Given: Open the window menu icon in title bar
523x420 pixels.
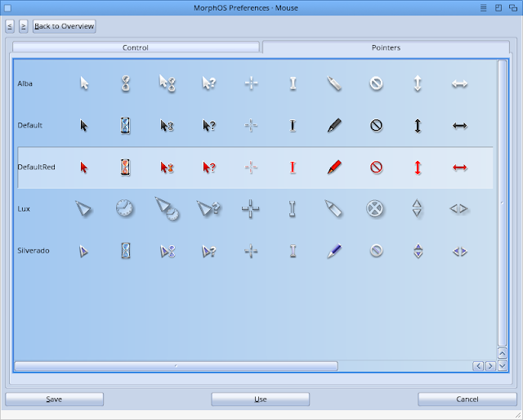Looking at the screenshot, I should tap(483, 8).
